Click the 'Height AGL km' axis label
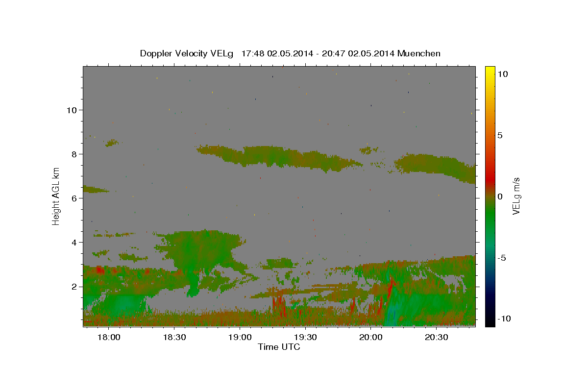This screenshot has width=588, height=392. pyautogui.click(x=56, y=196)
